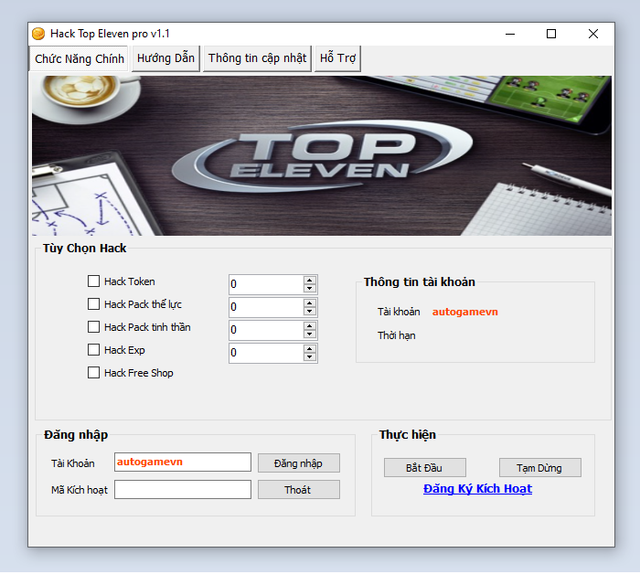The width and height of the screenshot is (640, 573).
Task: Decrease the Hack Exp spinner value
Action: point(310,357)
